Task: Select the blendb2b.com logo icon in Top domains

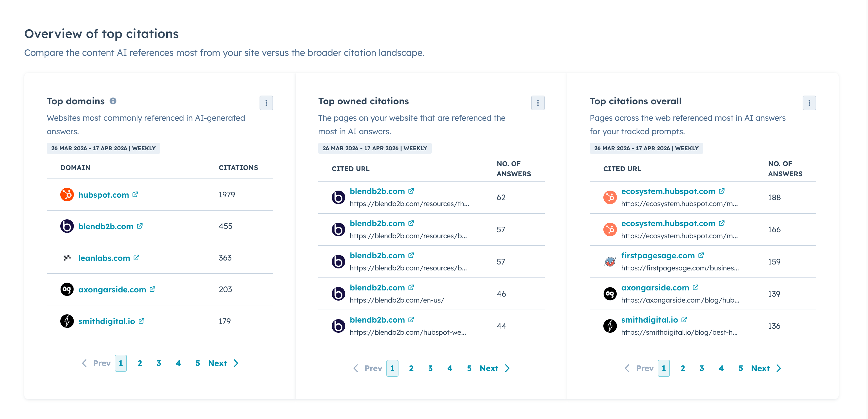Action: pos(67,226)
